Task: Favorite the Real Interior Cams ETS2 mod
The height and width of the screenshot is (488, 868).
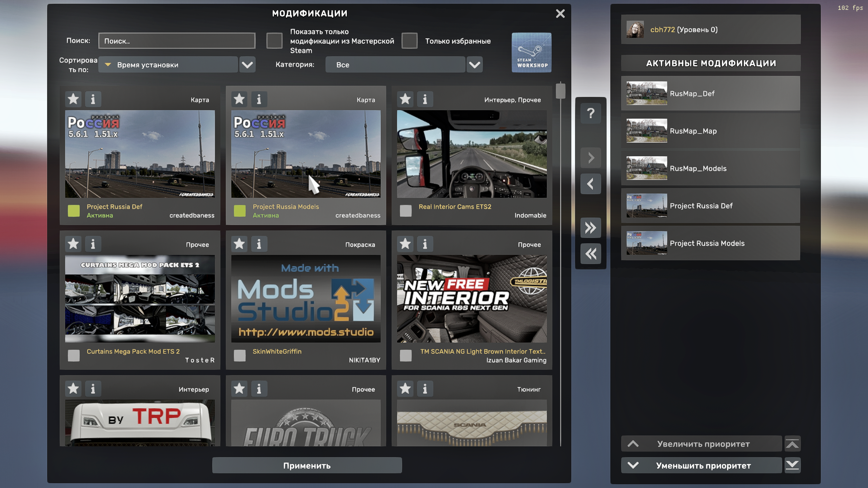Action: click(x=405, y=99)
